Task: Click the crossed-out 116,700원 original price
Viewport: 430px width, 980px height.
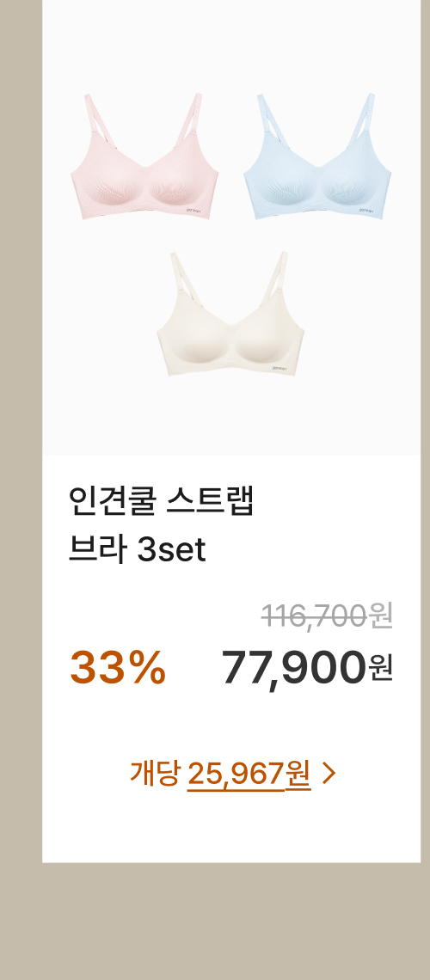Action: point(327,617)
